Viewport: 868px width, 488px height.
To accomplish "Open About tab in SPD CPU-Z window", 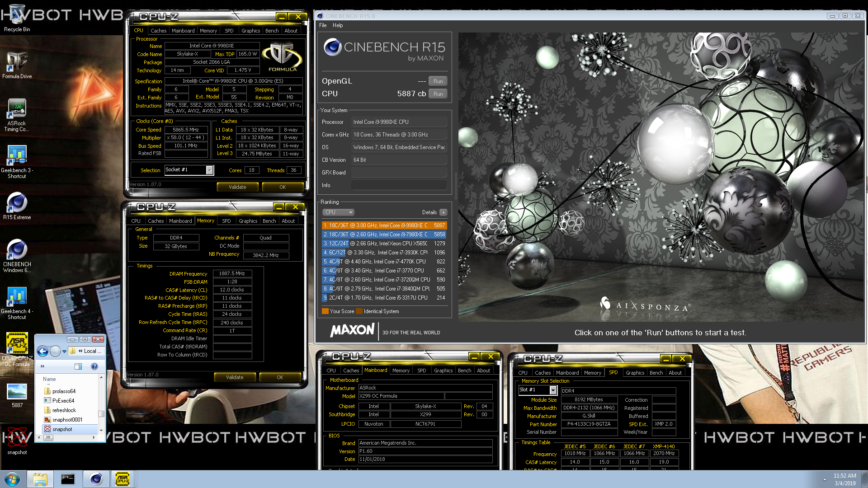I will click(x=675, y=373).
